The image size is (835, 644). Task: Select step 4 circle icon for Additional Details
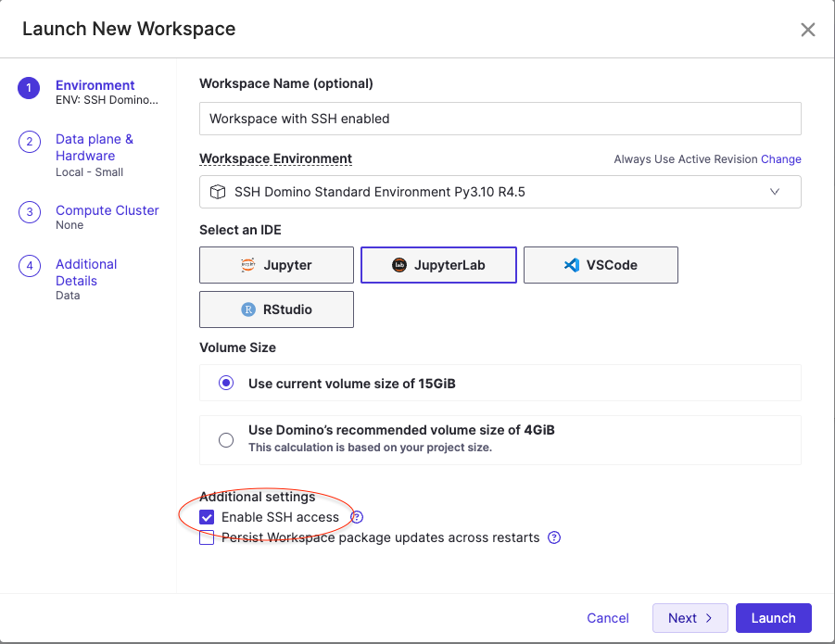tap(30, 266)
